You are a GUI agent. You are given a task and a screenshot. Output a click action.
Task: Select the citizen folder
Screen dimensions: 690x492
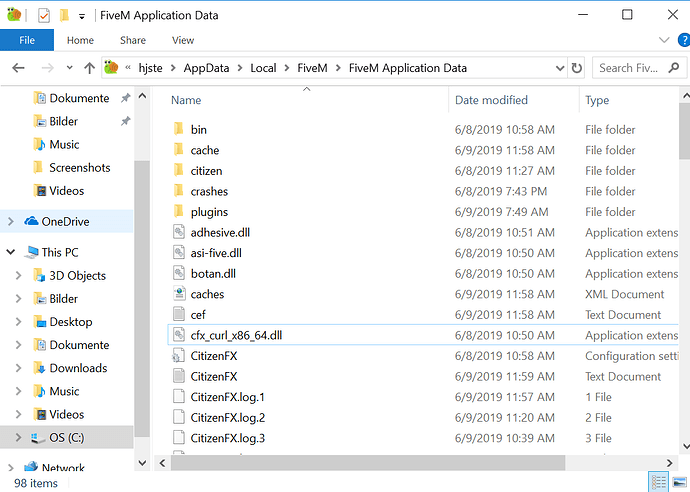tap(206, 171)
